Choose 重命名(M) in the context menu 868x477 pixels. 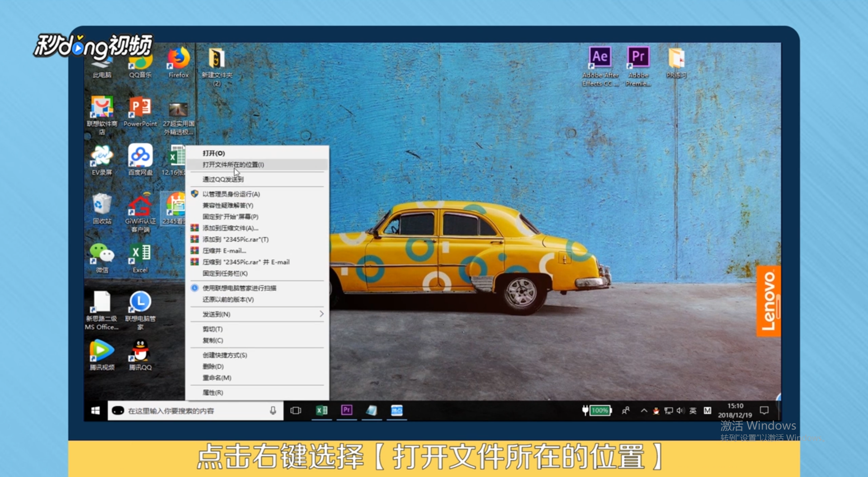(257, 378)
